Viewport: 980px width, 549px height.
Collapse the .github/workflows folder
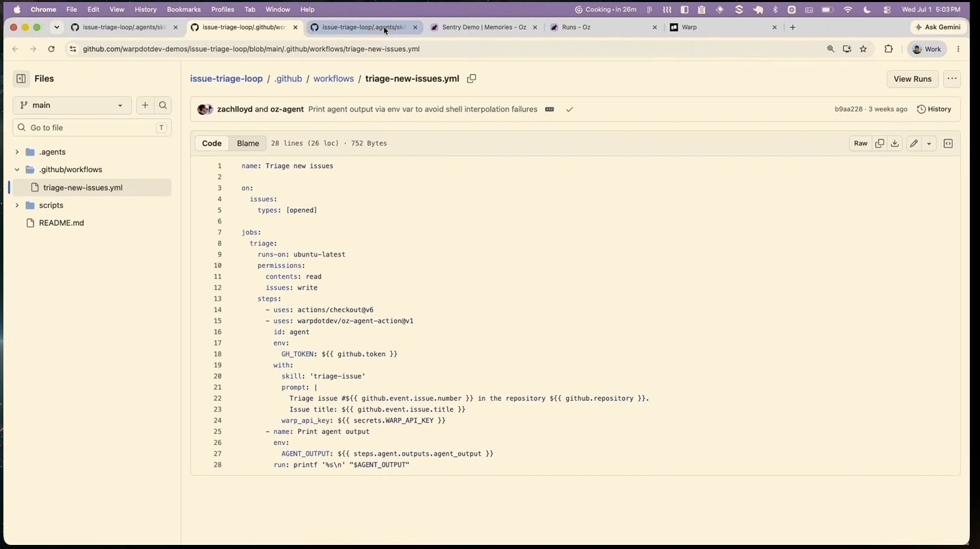pyautogui.click(x=17, y=169)
